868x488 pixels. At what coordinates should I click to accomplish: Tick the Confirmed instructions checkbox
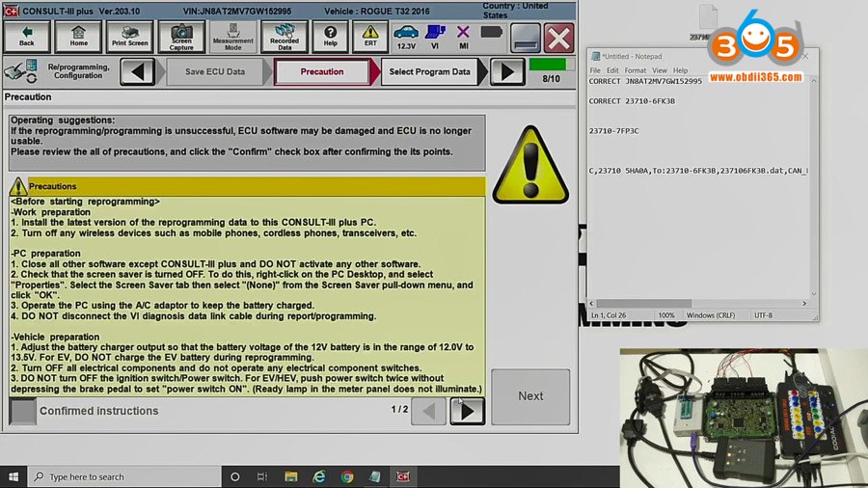23,411
